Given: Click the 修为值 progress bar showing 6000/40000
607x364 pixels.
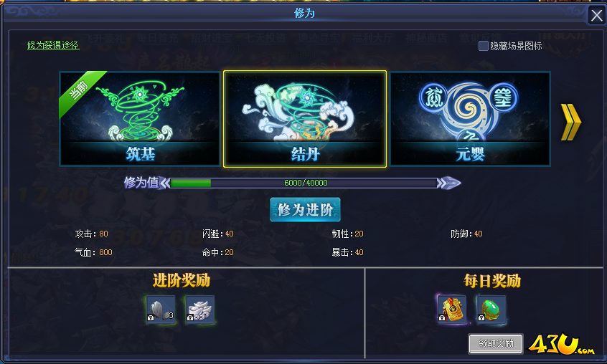Looking at the screenshot, I should [304, 183].
